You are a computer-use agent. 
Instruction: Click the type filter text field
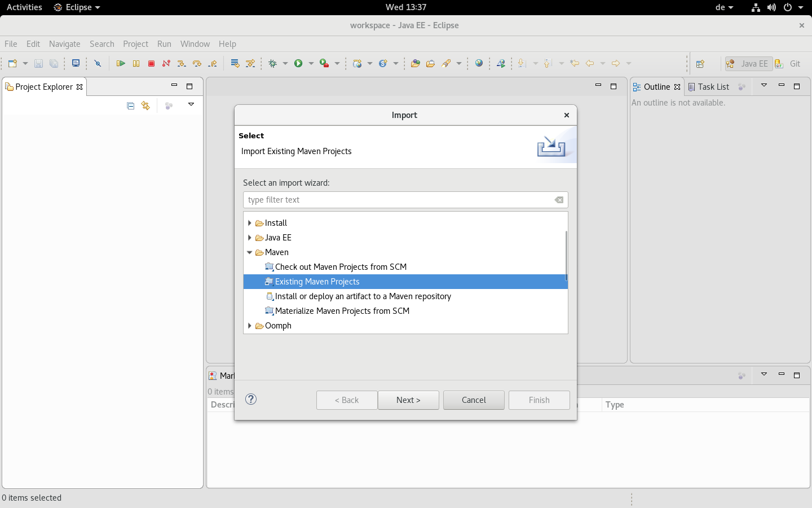click(395, 200)
